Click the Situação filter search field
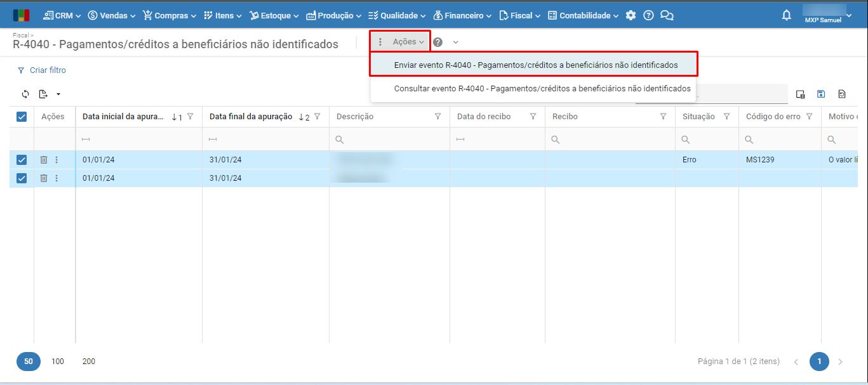The width and height of the screenshot is (868, 385). point(707,139)
